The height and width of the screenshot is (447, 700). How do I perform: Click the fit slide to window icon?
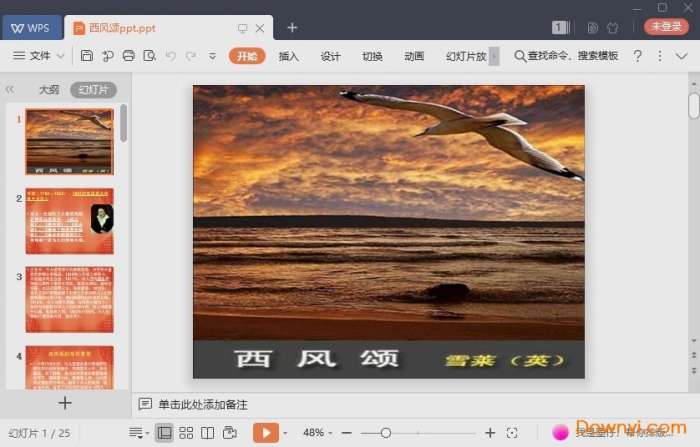(512, 433)
